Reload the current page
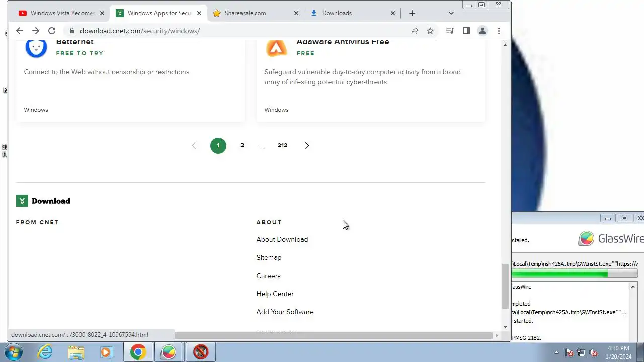Screen dimensions: 644x362 coord(52,31)
